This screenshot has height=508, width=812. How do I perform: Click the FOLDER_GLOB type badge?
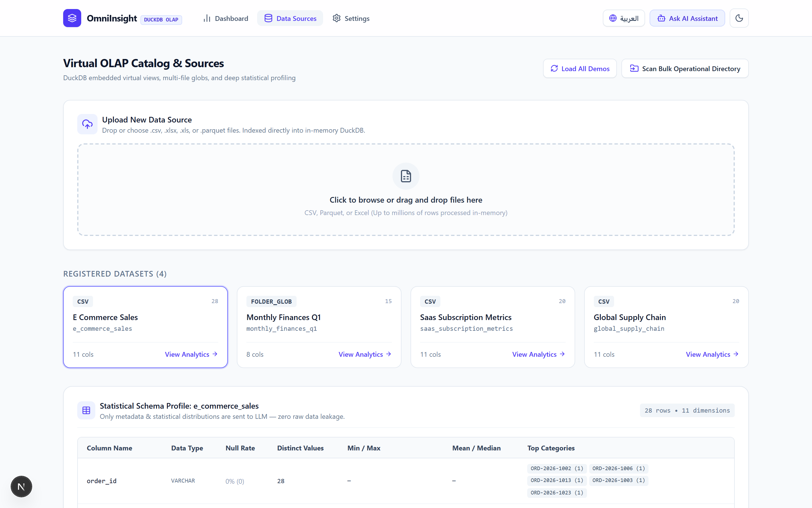pyautogui.click(x=271, y=301)
